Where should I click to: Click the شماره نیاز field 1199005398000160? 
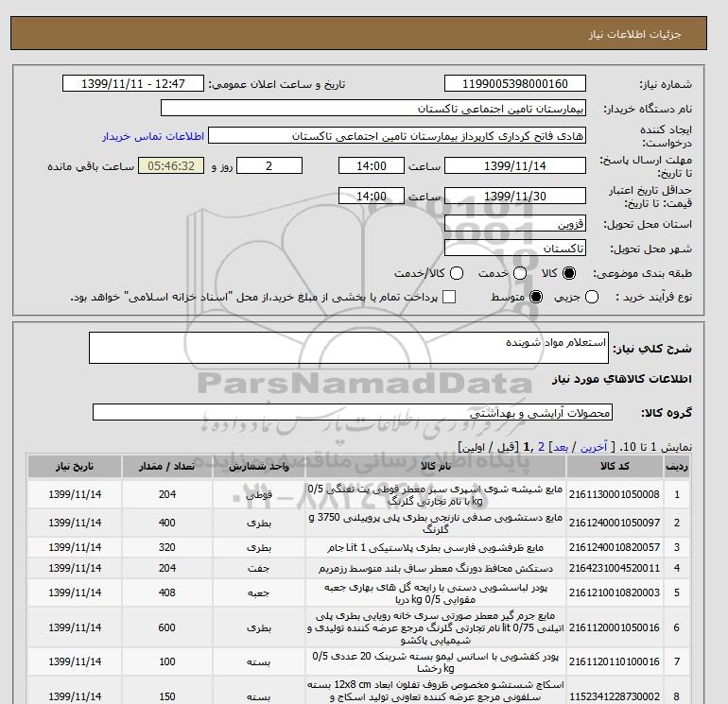515,83
